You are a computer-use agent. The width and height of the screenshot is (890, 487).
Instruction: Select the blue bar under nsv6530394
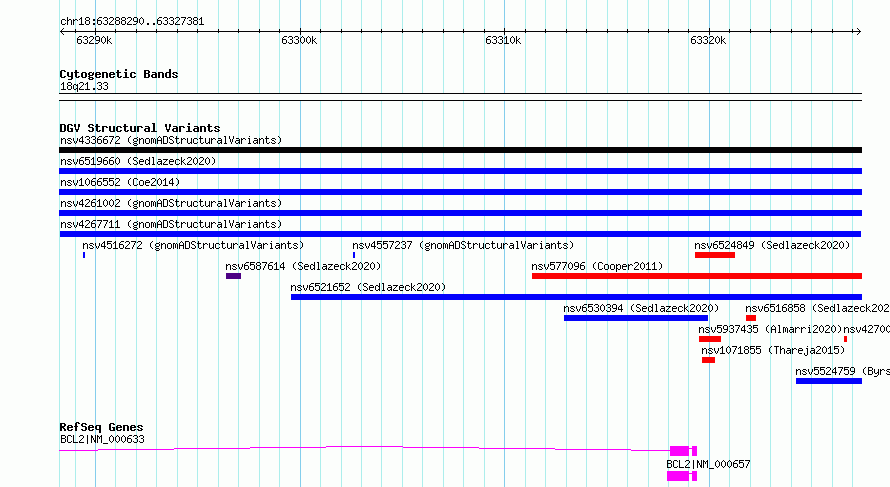pyautogui.click(x=636, y=318)
